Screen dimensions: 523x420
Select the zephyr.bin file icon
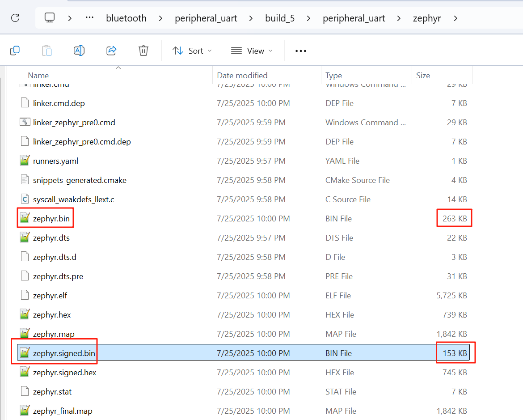click(25, 218)
